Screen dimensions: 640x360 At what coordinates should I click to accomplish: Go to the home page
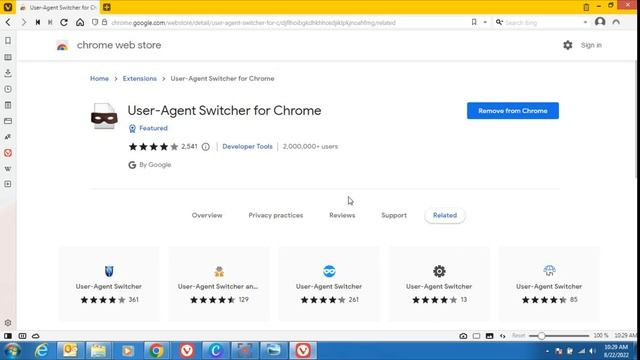click(x=80, y=22)
